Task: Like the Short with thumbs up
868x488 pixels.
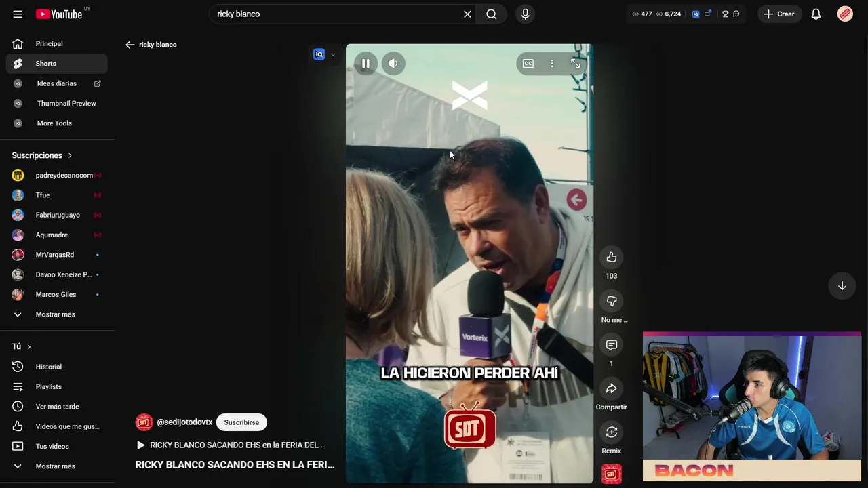Action: pyautogui.click(x=611, y=257)
